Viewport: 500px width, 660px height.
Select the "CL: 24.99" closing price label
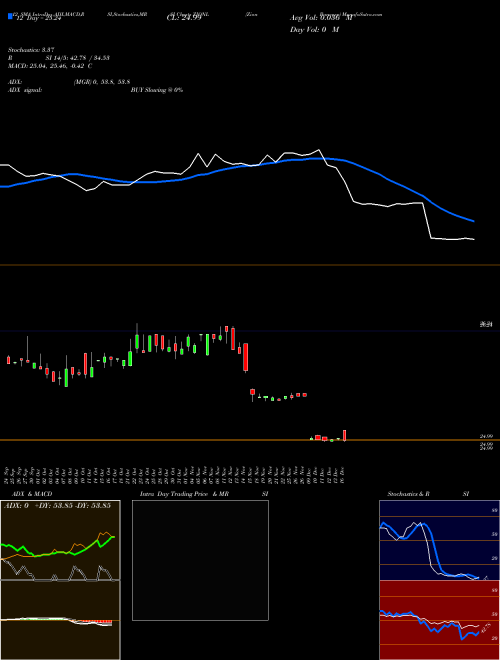click(x=184, y=18)
